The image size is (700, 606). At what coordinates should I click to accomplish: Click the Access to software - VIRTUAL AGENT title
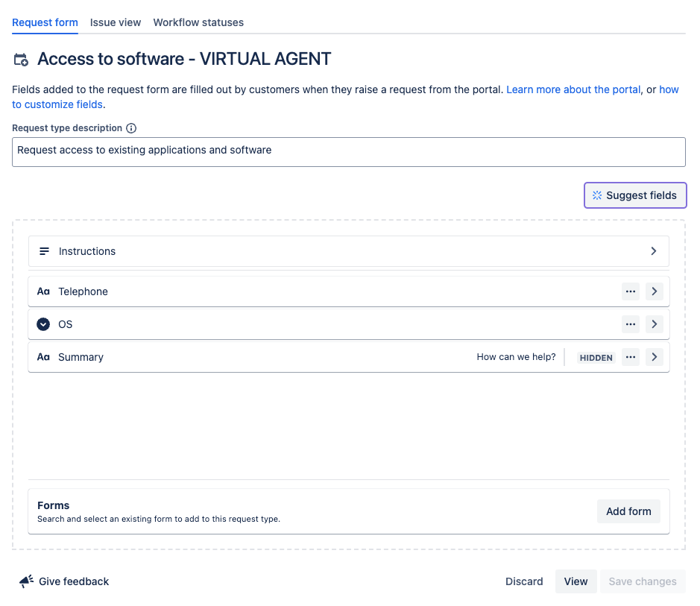coord(184,59)
